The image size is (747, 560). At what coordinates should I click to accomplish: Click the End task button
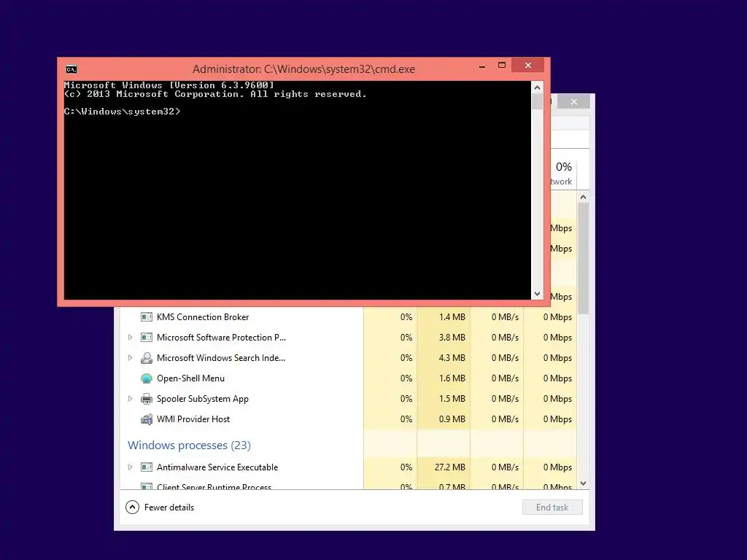tap(552, 507)
